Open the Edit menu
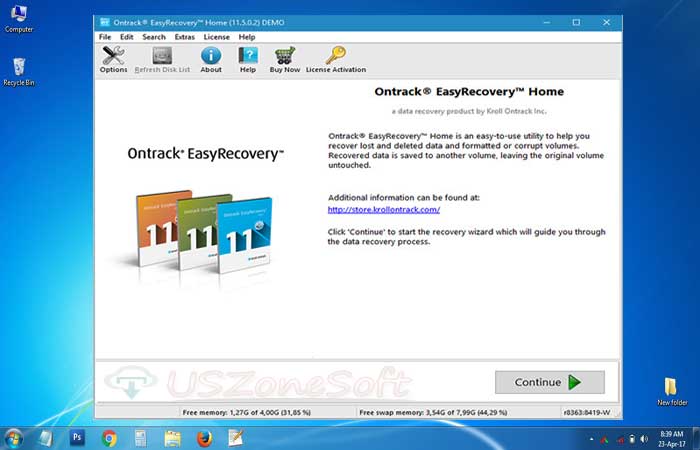Screen dimensions: 700x450 coord(127,37)
